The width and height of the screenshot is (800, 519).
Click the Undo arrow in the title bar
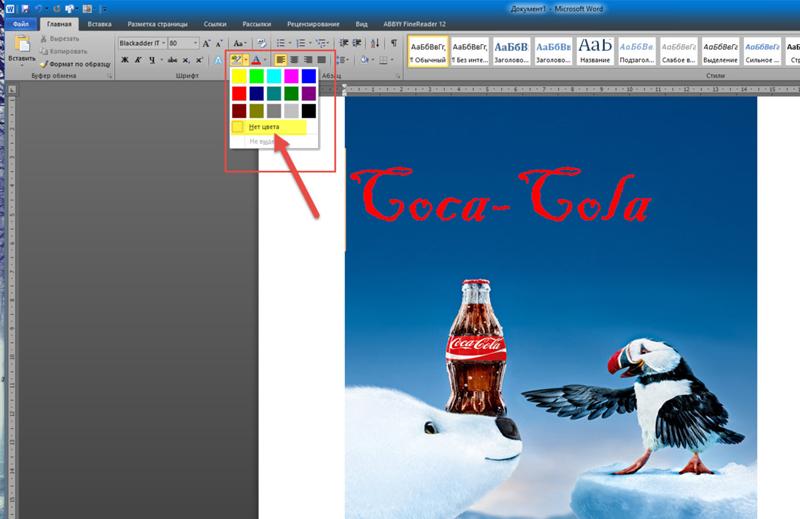click(x=39, y=9)
